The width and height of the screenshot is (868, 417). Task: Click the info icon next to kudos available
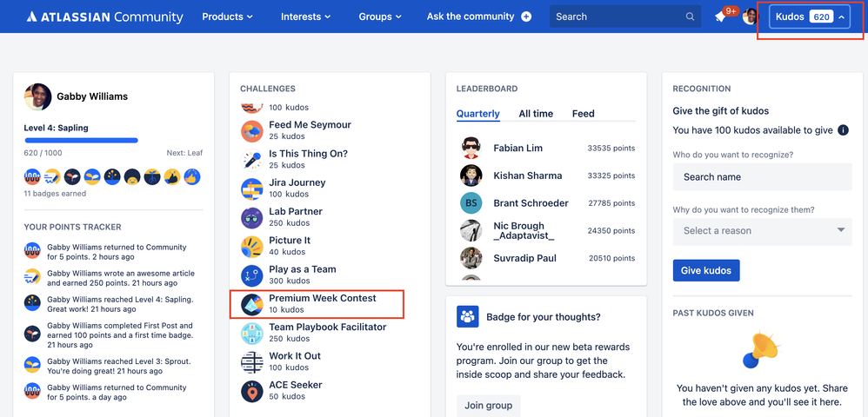click(843, 130)
